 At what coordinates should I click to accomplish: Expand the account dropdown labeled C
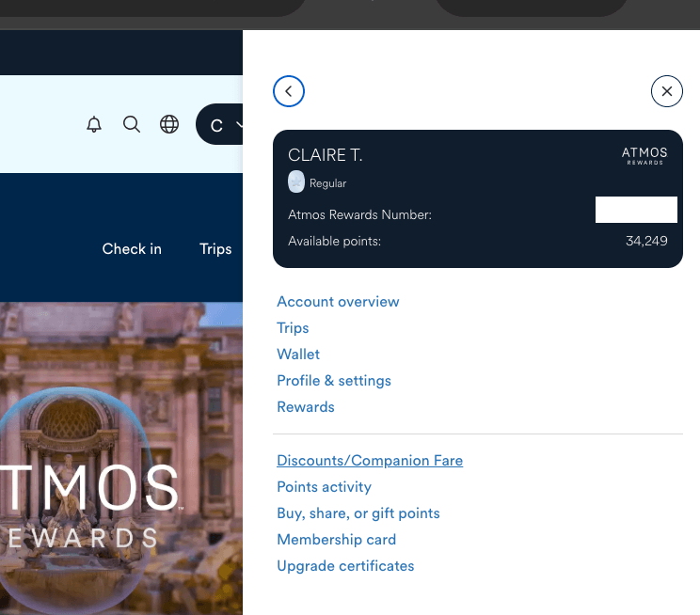pos(220,124)
